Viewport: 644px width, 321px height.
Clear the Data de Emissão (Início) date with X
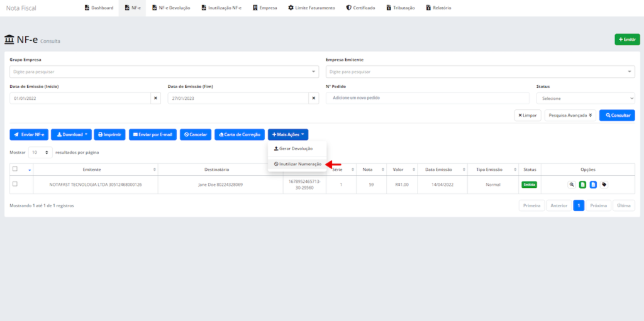coord(156,98)
